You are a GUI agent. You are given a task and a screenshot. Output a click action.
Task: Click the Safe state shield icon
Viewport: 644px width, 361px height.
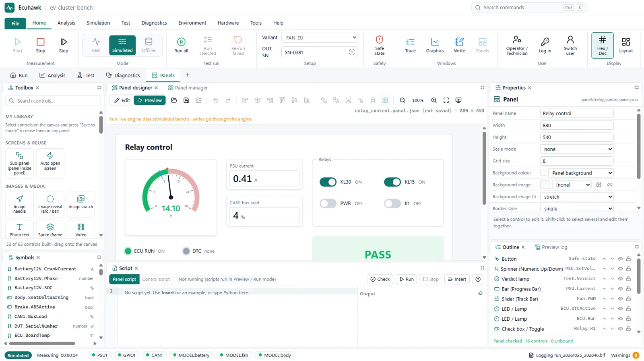379,39
